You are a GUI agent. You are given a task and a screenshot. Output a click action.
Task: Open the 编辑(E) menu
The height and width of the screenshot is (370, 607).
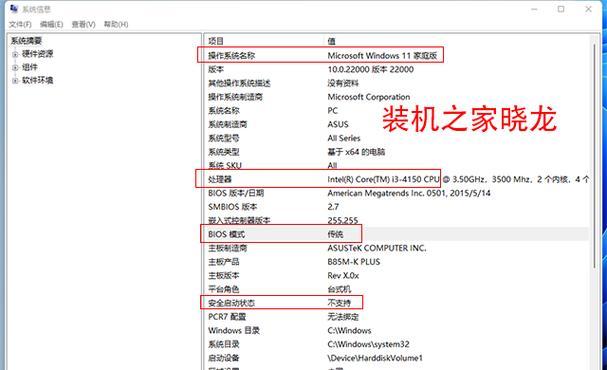[51, 24]
